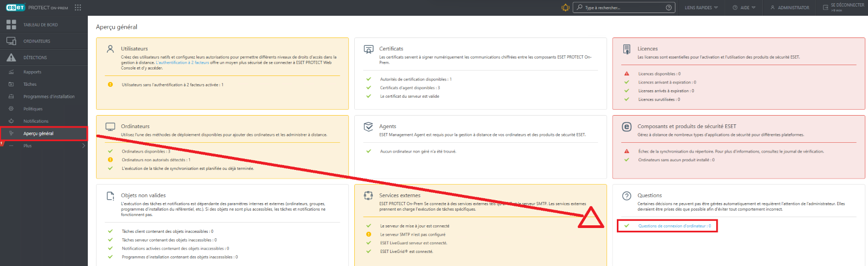Click the Tableau de bord grid icon
Viewport: 868px width, 266px height.
tap(11, 24)
